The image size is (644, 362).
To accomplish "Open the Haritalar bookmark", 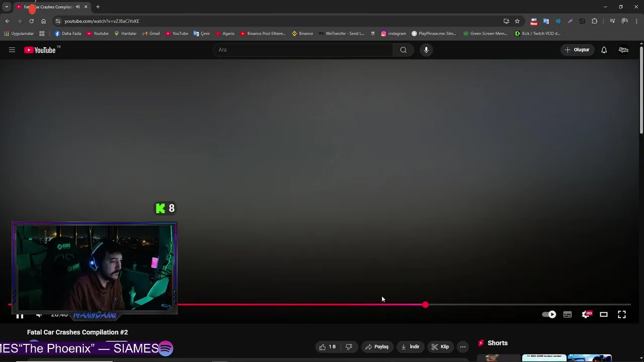I will [x=125, y=34].
